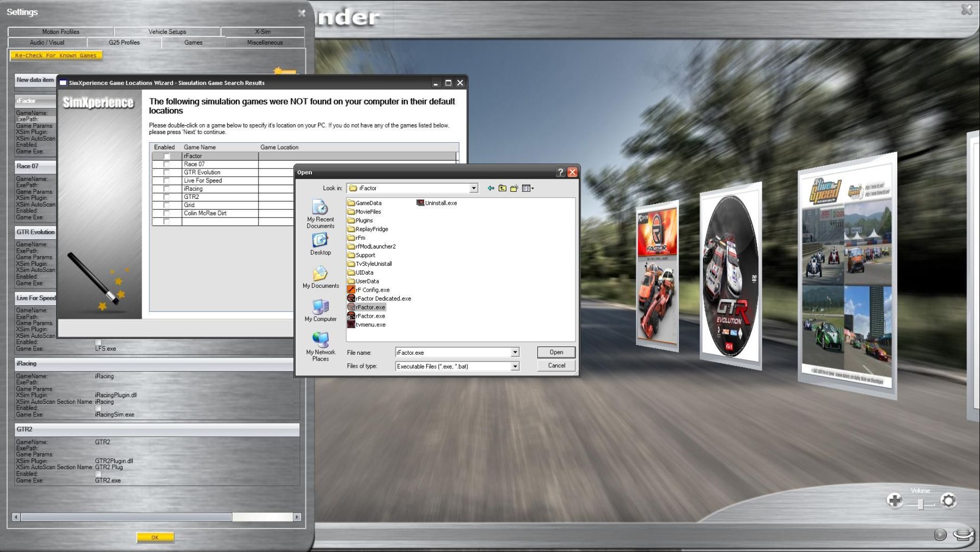Screen dimensions: 980x552
Task: Tick the Colin McRae Dirt Enabled checkbox
Action: tap(167, 213)
